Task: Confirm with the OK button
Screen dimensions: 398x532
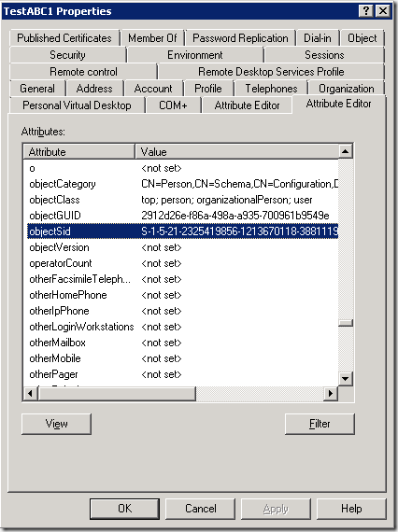Action: click(124, 509)
